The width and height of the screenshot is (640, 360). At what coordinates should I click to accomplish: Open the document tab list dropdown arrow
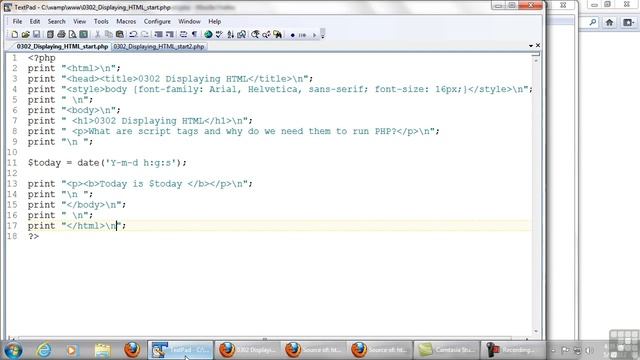(x=531, y=46)
